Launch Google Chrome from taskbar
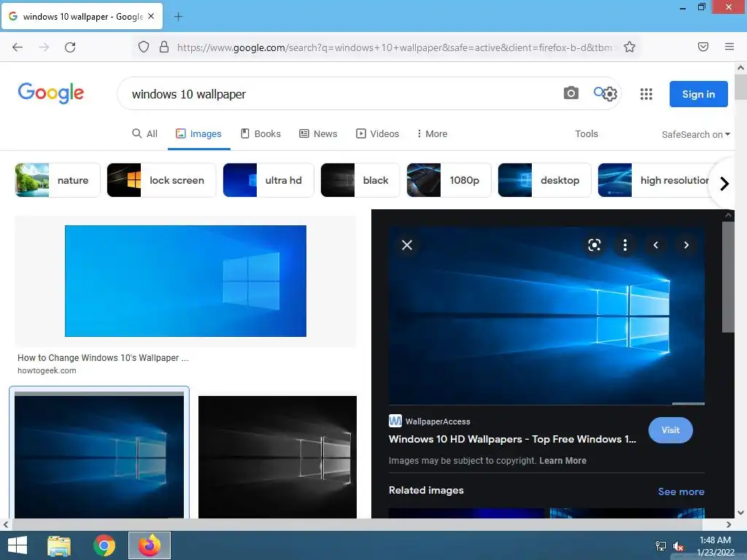The height and width of the screenshot is (560, 747). tap(104, 545)
